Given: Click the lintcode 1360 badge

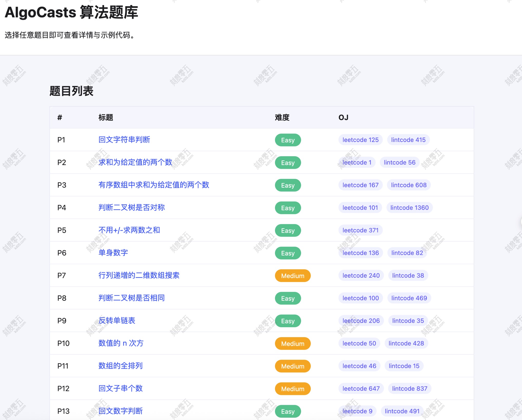Looking at the screenshot, I should click(409, 208).
